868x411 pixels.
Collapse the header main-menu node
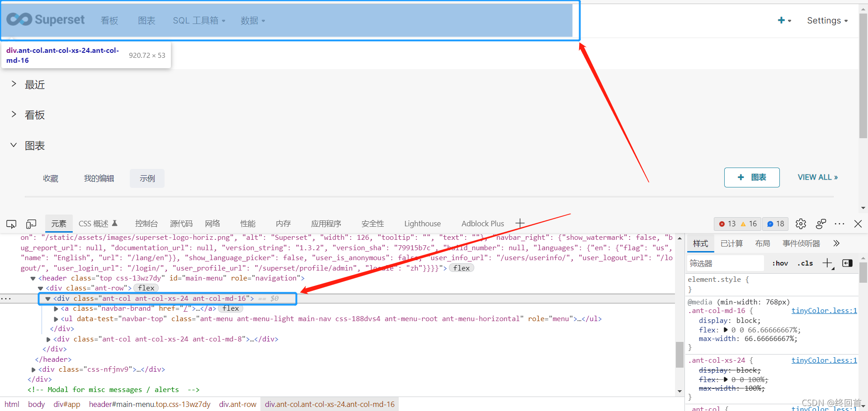(x=33, y=278)
